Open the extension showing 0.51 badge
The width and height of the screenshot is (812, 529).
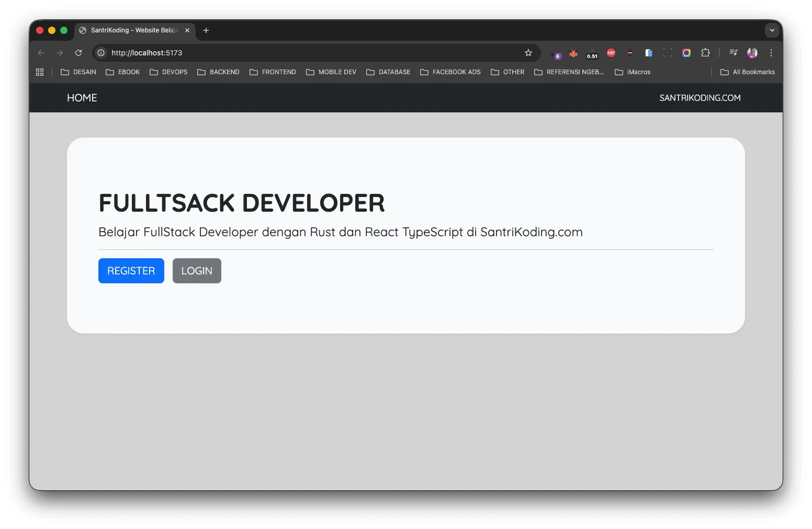point(592,53)
